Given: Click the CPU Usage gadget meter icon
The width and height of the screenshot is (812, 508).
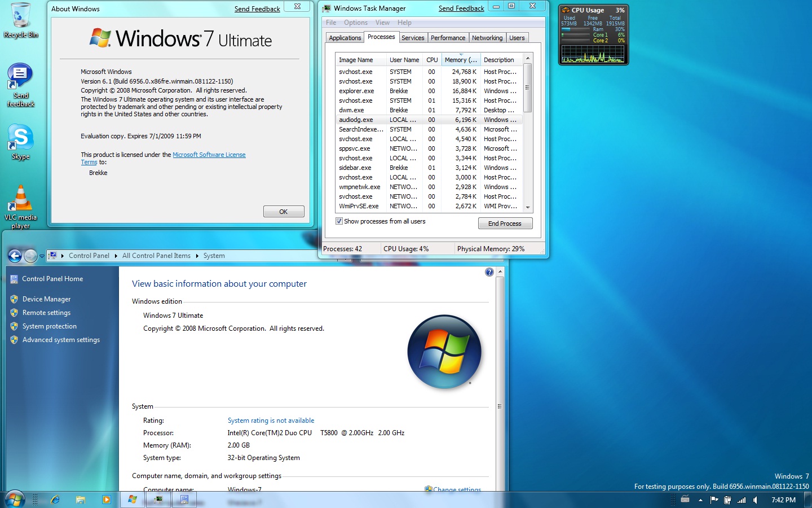Looking at the screenshot, I should (x=566, y=10).
